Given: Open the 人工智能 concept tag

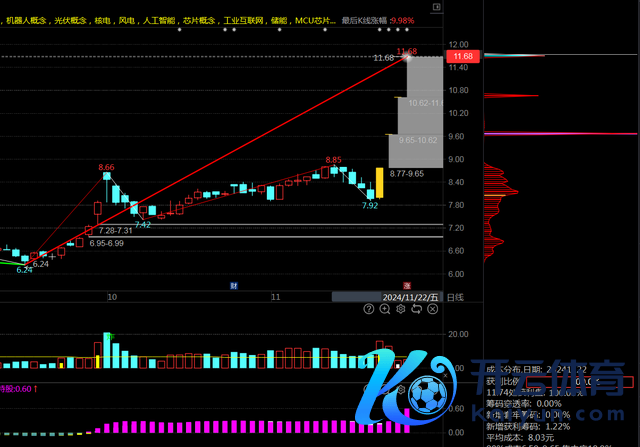Looking at the screenshot, I should [161, 19].
